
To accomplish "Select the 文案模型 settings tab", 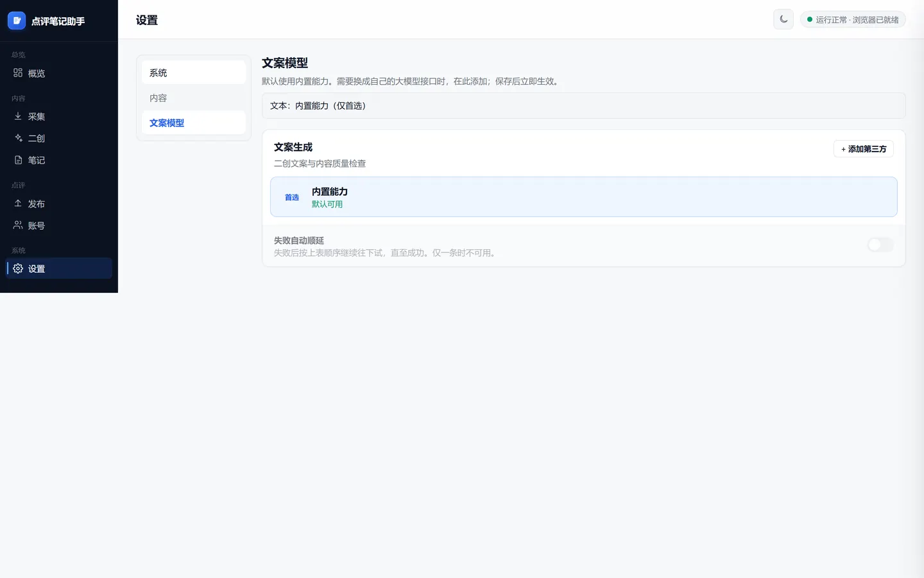I will [x=194, y=123].
